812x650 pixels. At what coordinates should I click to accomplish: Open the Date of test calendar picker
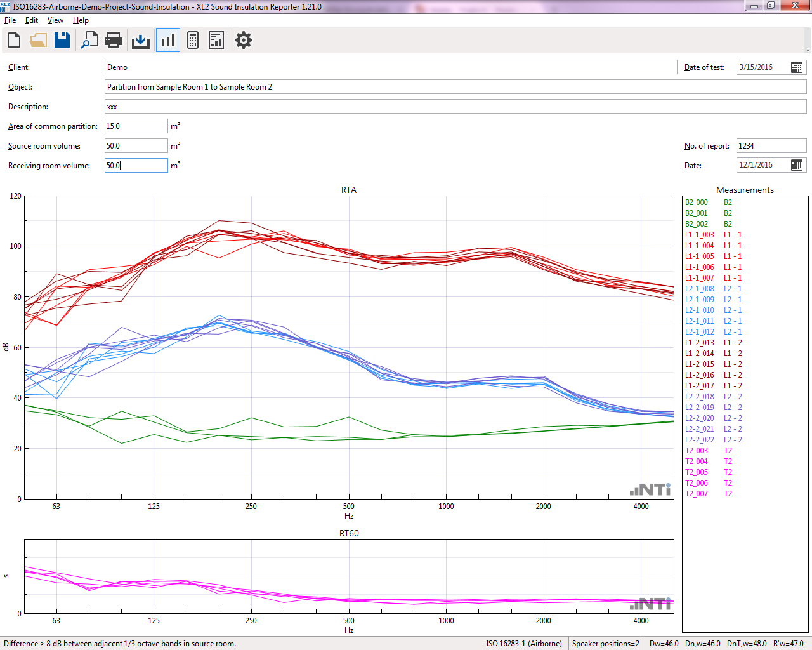pos(797,67)
